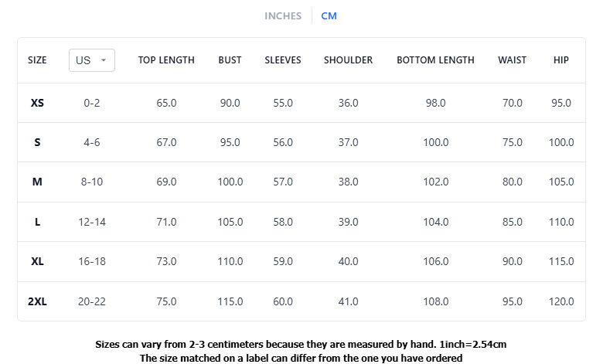
Task: Select the L size row label
Action: tap(37, 222)
